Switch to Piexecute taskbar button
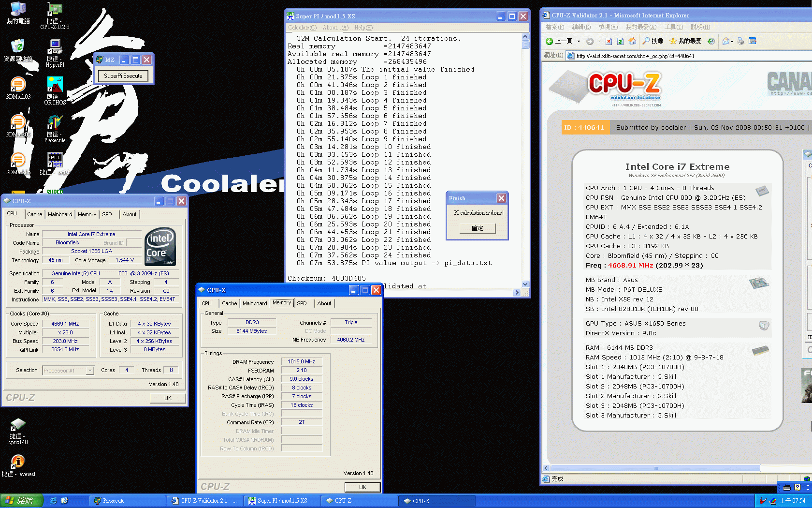This screenshot has height=508, width=812. coord(128,501)
